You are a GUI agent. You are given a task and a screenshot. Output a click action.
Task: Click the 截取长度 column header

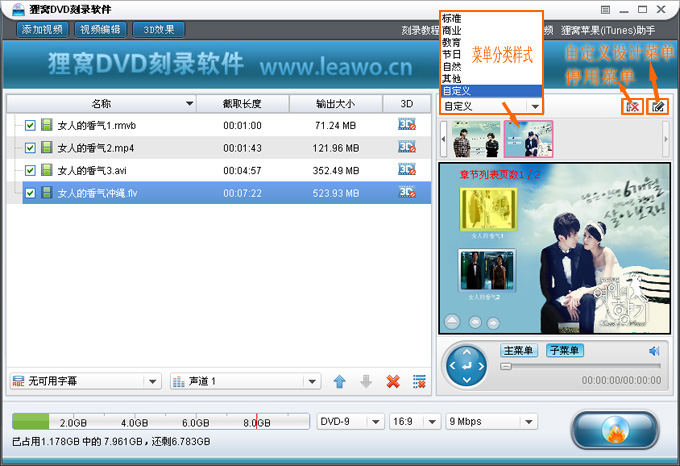[242, 104]
